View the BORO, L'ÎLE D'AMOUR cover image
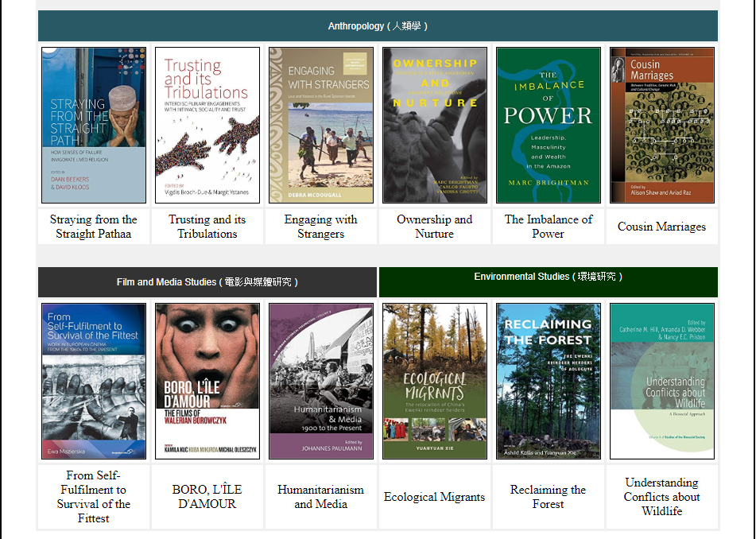The image size is (756, 539). (207, 382)
